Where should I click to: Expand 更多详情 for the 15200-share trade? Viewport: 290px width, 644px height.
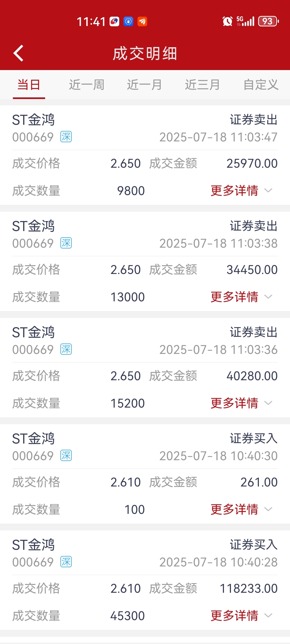coord(241,403)
